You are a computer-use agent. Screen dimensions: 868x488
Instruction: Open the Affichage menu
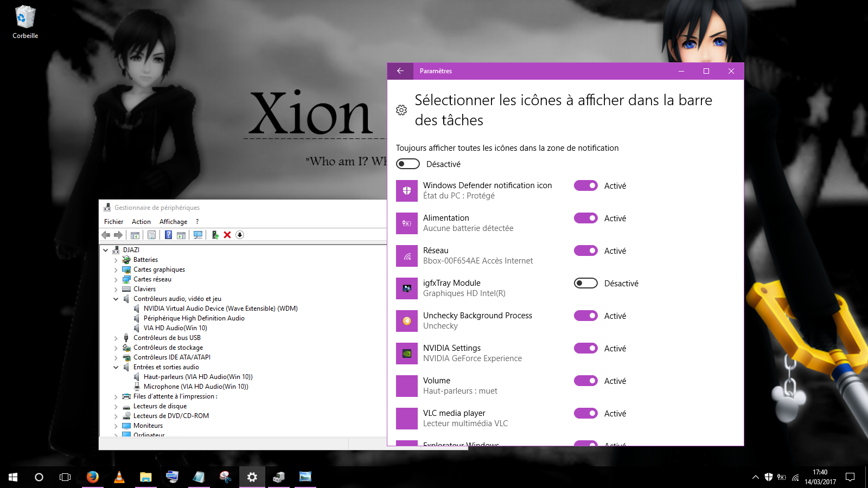pyautogui.click(x=173, y=222)
